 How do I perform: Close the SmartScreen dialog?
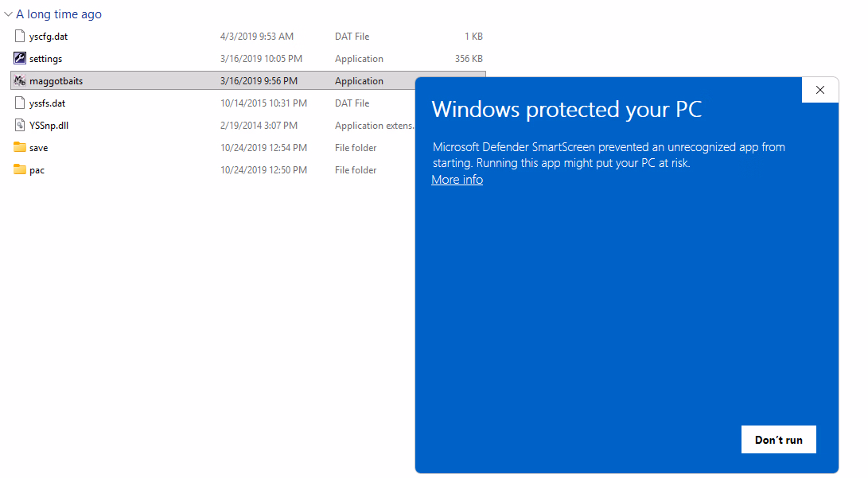(x=819, y=90)
